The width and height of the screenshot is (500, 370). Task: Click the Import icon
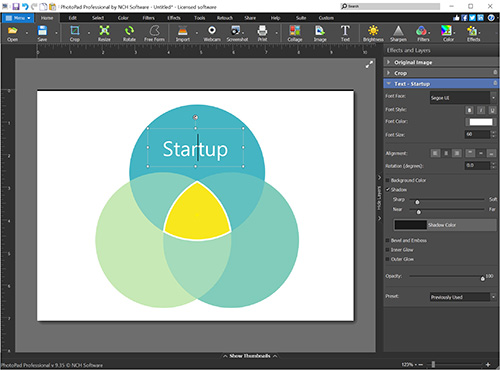(183, 33)
